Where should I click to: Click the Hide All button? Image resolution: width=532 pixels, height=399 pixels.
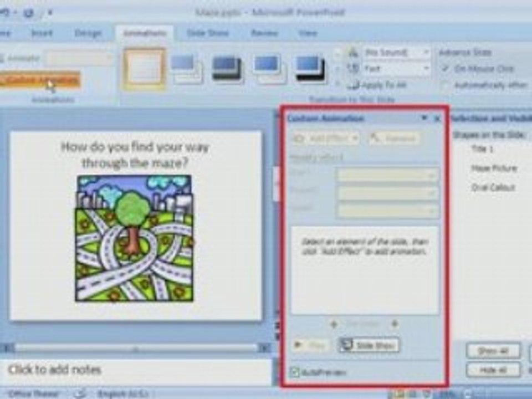493,370
